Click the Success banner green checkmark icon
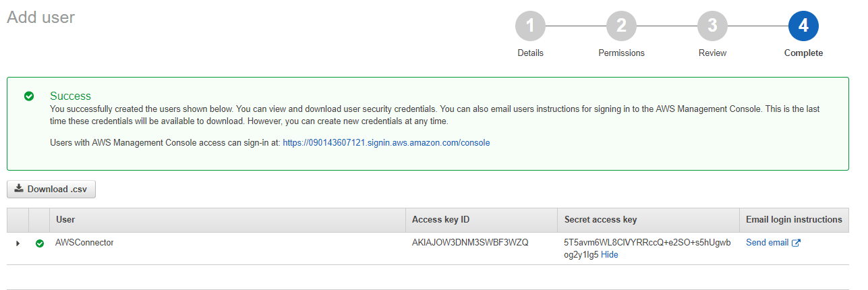 point(29,96)
